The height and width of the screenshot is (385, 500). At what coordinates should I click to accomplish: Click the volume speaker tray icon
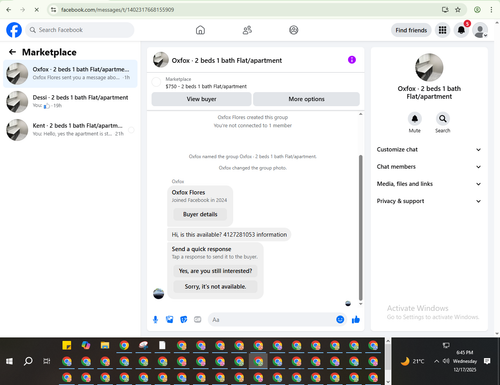(x=446, y=361)
